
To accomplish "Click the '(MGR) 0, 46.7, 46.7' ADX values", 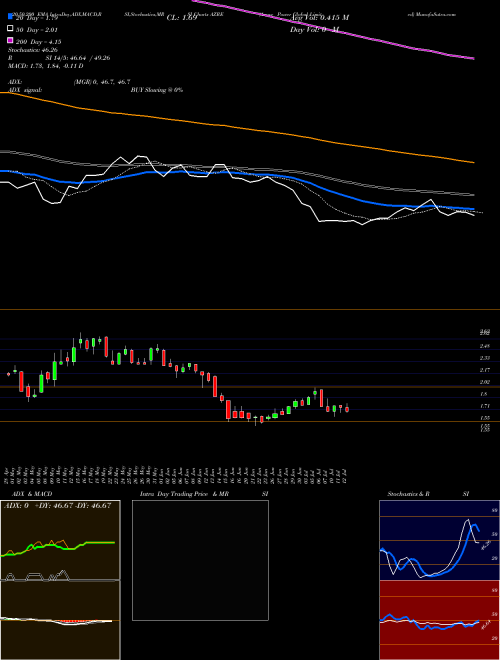I will (102, 82).
